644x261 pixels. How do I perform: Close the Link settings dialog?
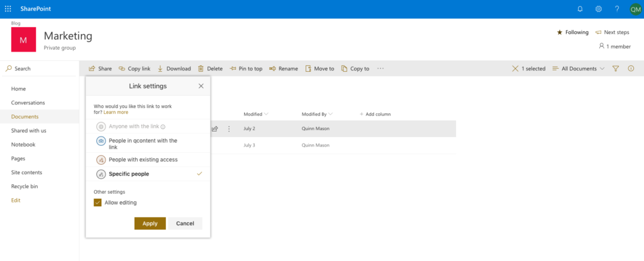201,86
